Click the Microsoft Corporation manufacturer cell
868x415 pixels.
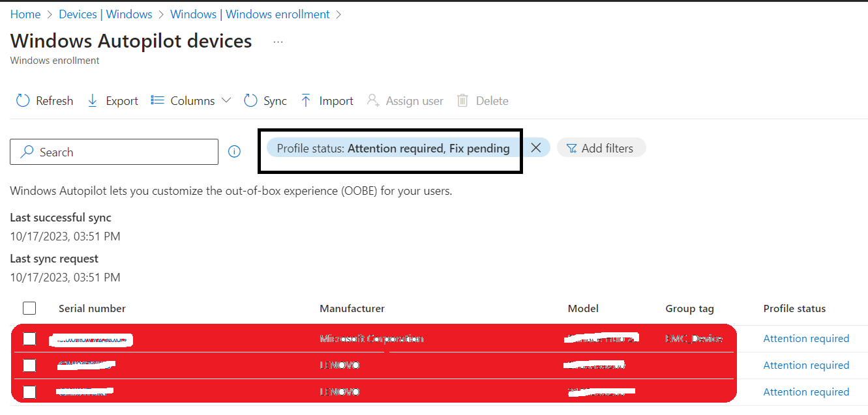(372, 339)
